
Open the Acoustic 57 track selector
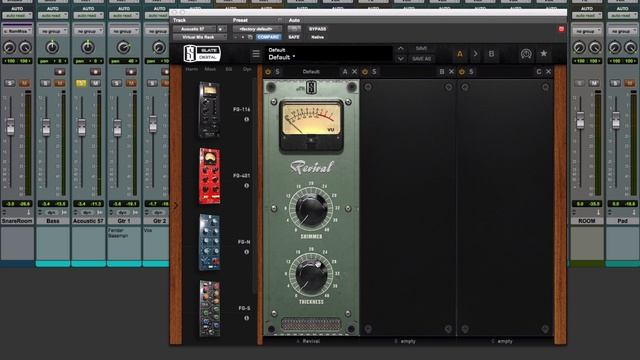194,29
